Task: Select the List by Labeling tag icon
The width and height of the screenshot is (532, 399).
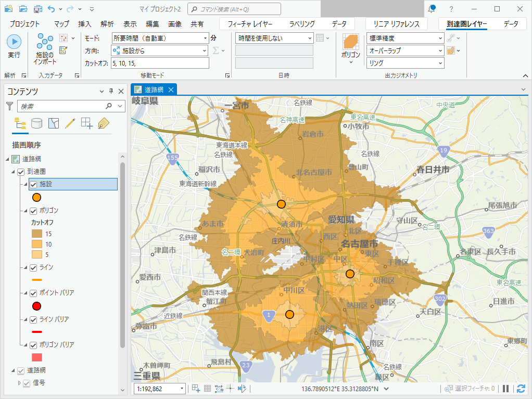Action: click(x=103, y=123)
